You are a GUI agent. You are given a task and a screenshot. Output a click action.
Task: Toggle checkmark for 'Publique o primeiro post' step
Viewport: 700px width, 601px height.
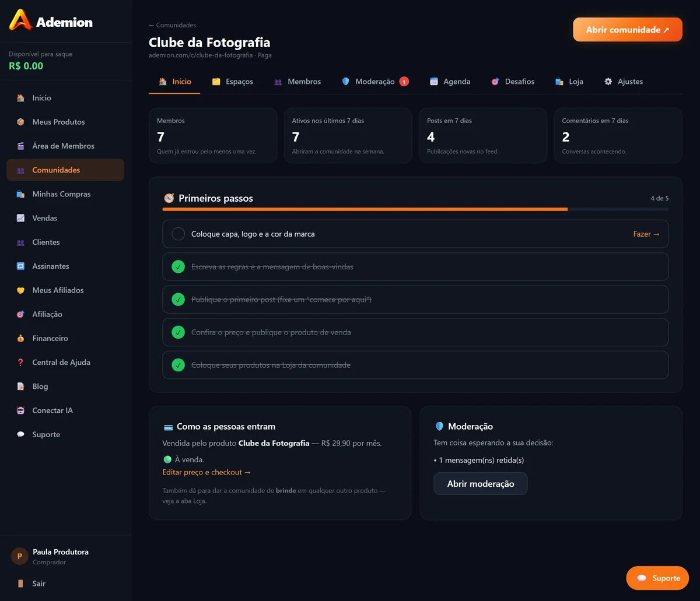coord(178,300)
